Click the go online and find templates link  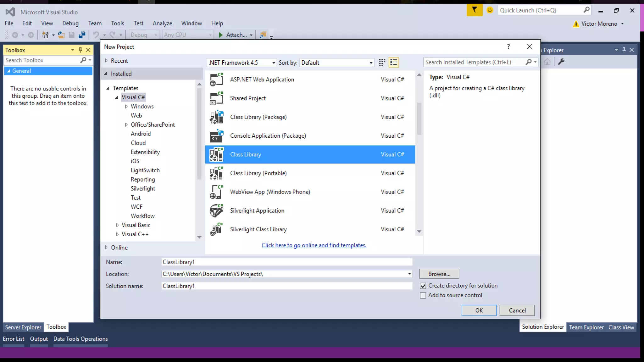point(314,245)
